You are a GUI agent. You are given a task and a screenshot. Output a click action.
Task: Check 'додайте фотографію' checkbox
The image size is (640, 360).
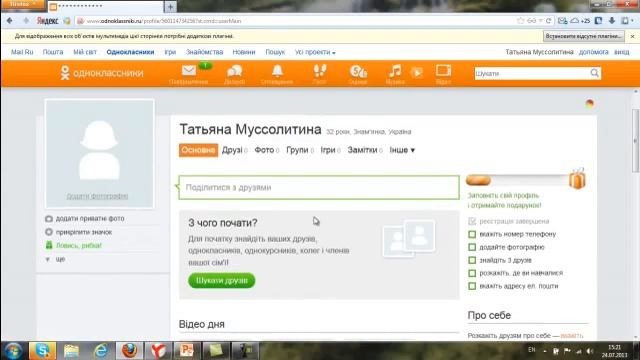(472, 247)
